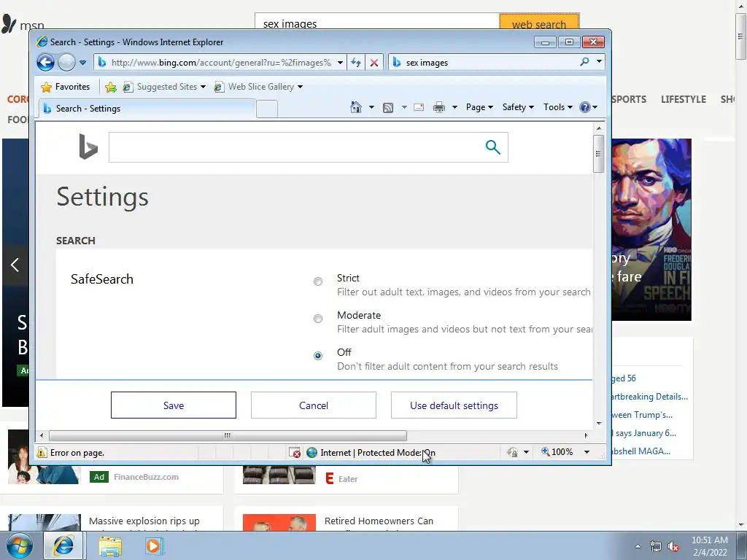Screen dimensions: 747x560
Task: Click Use default settings button
Action: 454,405
